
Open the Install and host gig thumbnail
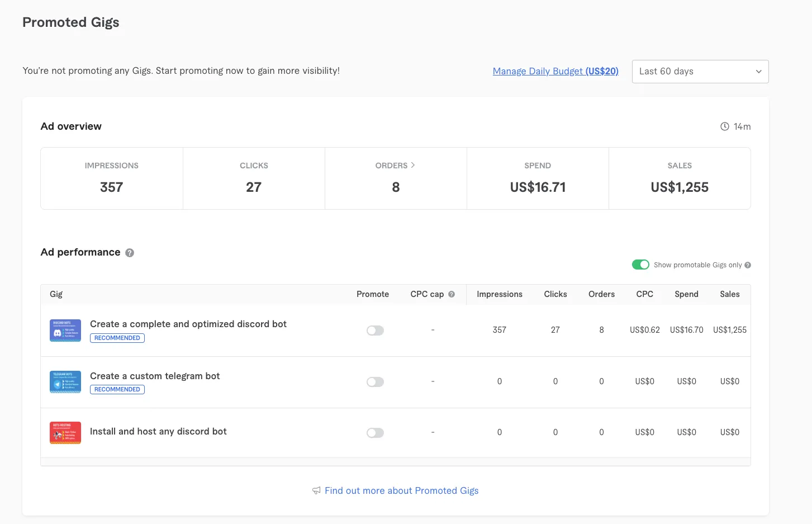[65, 433]
